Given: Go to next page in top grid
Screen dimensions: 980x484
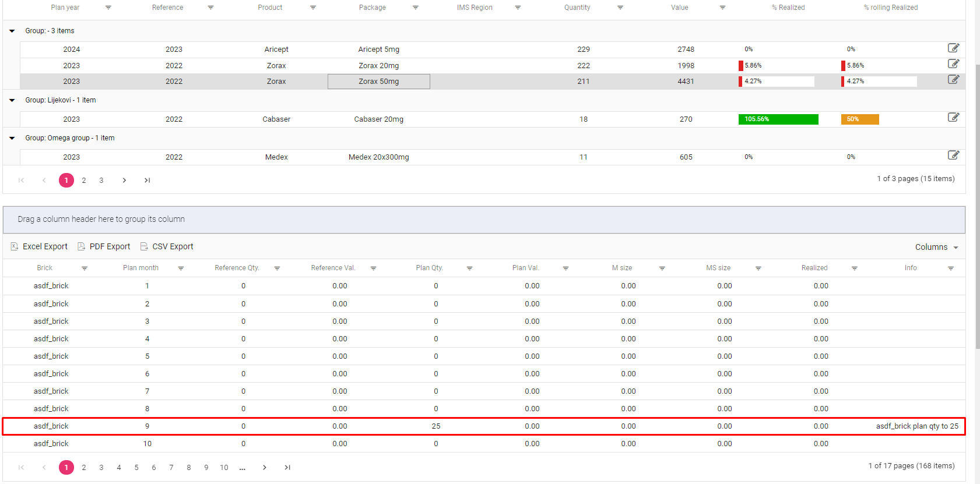Looking at the screenshot, I should pyautogui.click(x=124, y=181).
